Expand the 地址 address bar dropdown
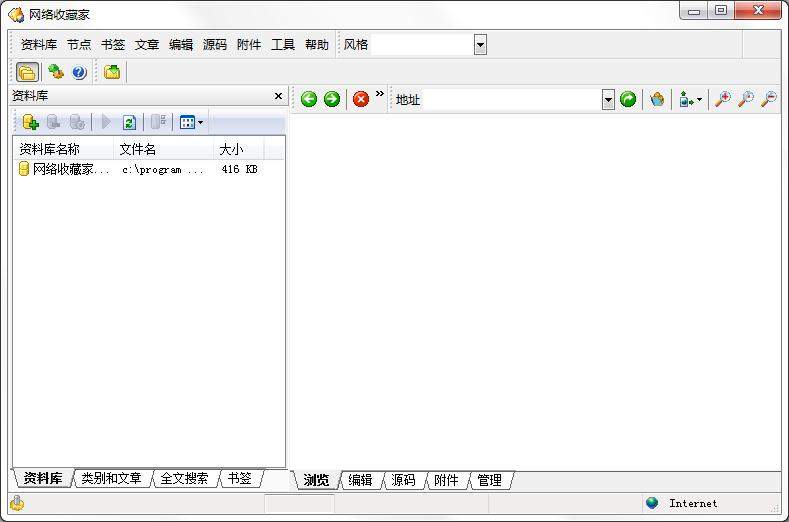 tap(608, 99)
